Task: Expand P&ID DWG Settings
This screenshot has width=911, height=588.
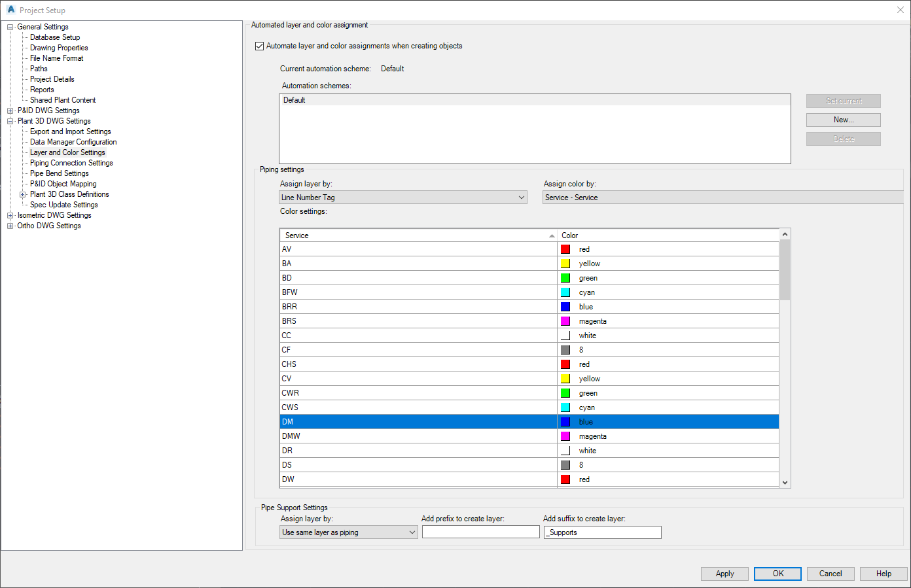Action: (10, 110)
